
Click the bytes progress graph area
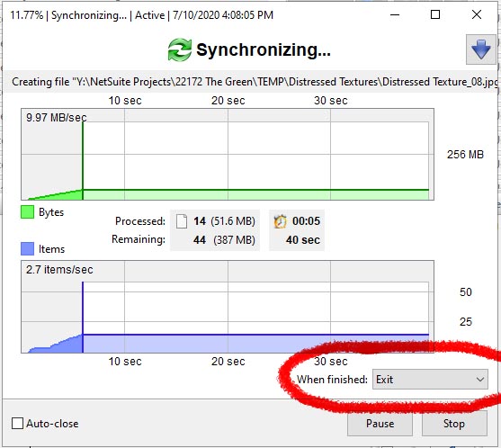[x=228, y=155]
